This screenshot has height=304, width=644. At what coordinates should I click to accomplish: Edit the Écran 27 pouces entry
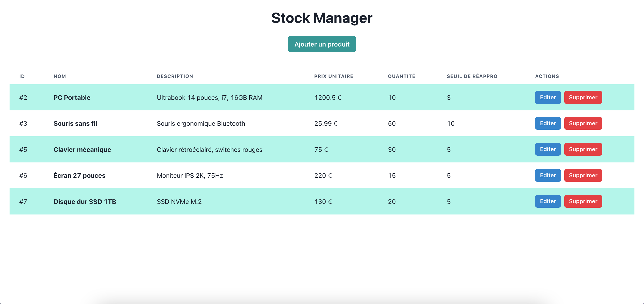click(548, 175)
